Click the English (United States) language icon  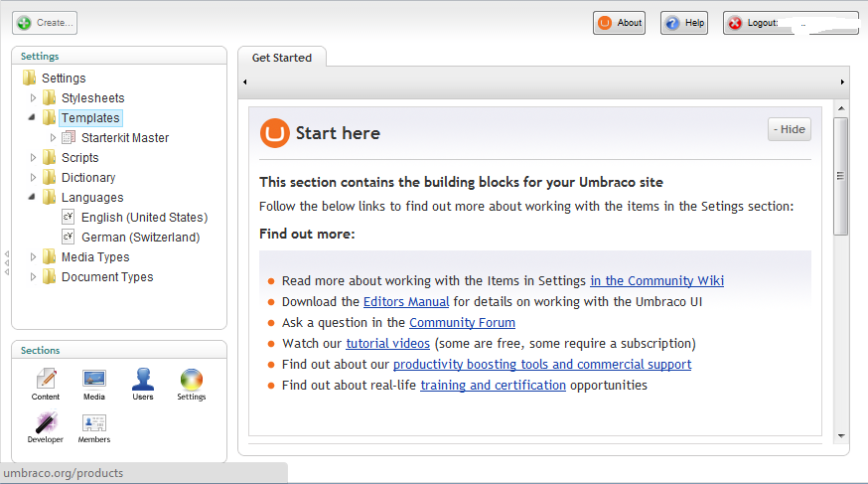coord(69,217)
